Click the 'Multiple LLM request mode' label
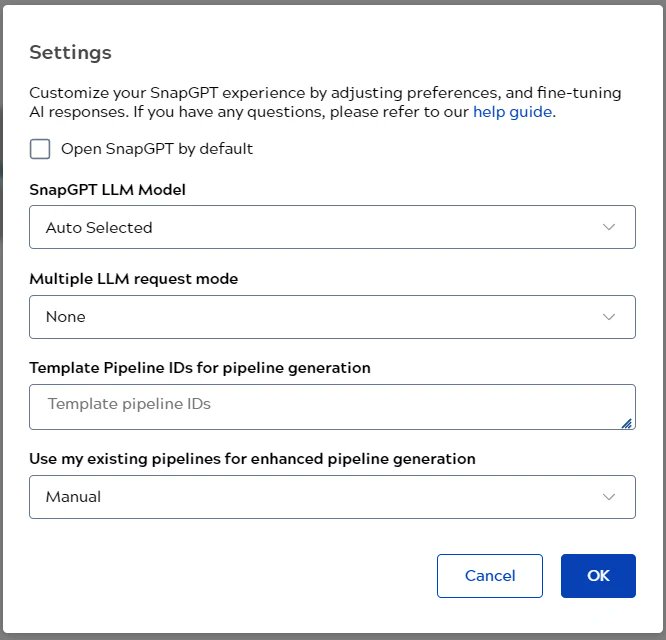Image resolution: width=666 pixels, height=640 pixels. (134, 279)
